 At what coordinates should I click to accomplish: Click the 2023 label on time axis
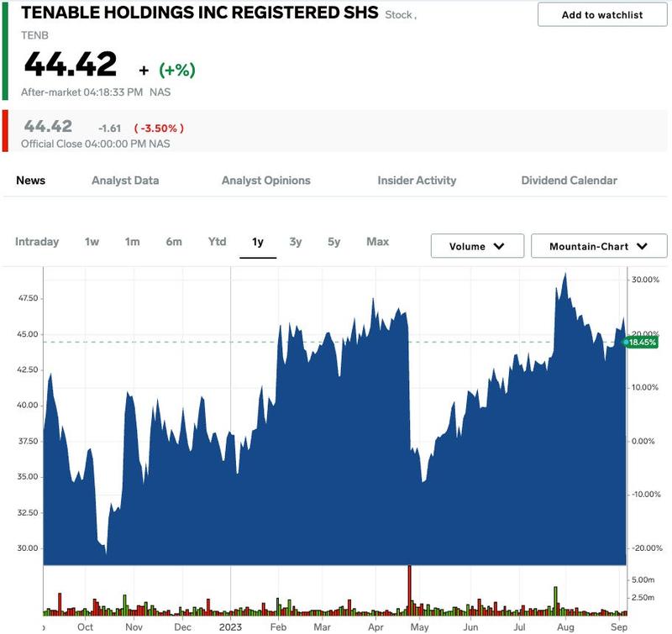click(x=230, y=627)
